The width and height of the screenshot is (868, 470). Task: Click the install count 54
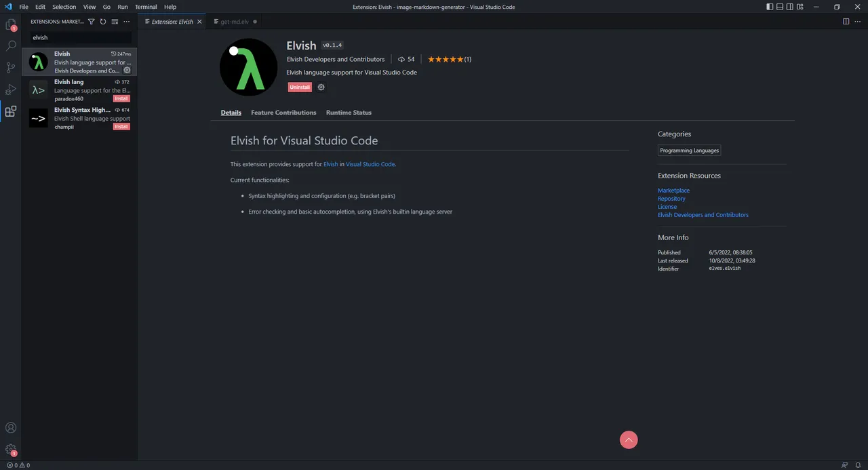coord(406,59)
